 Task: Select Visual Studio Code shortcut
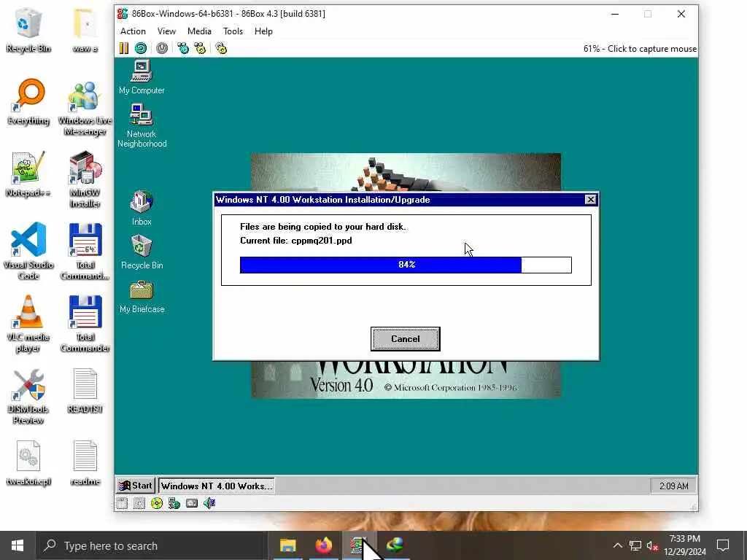28,252
